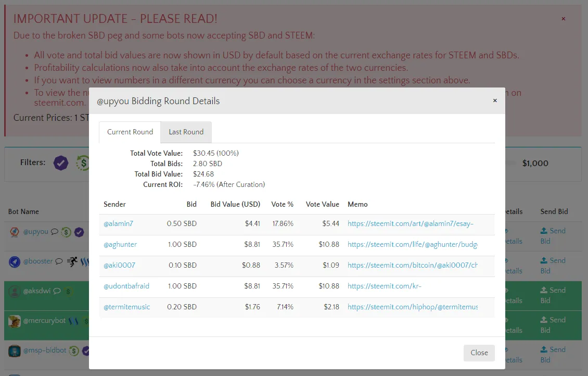
Task: Click the Total Bids value 2.80 SBD
Action: click(x=208, y=164)
